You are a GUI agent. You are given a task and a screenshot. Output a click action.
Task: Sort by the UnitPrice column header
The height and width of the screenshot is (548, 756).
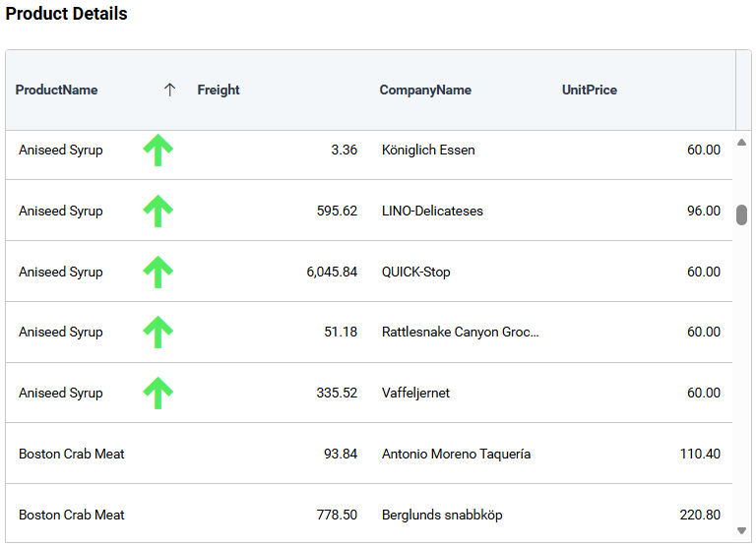(x=590, y=90)
